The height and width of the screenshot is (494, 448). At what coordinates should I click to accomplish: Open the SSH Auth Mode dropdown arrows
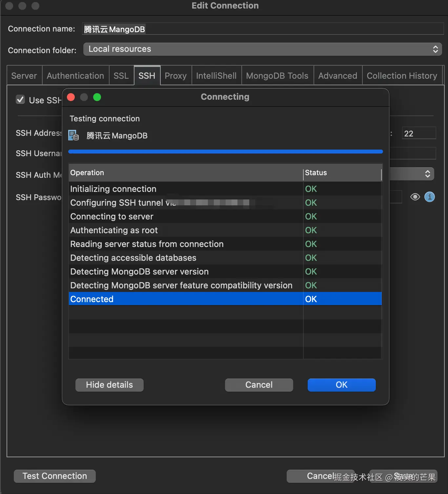tap(428, 174)
